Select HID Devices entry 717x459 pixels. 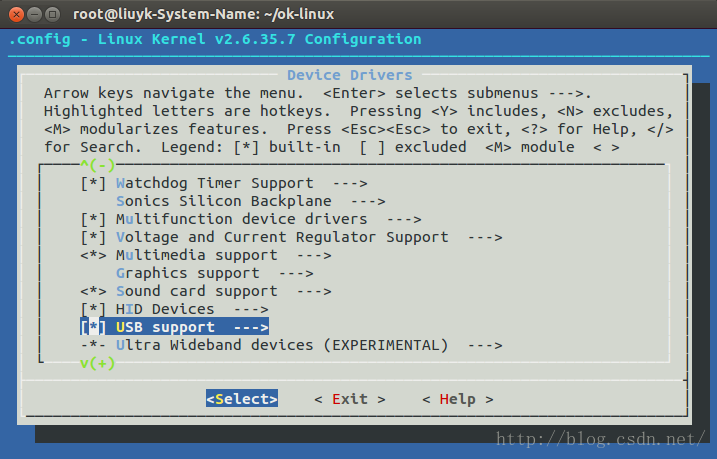165,310
